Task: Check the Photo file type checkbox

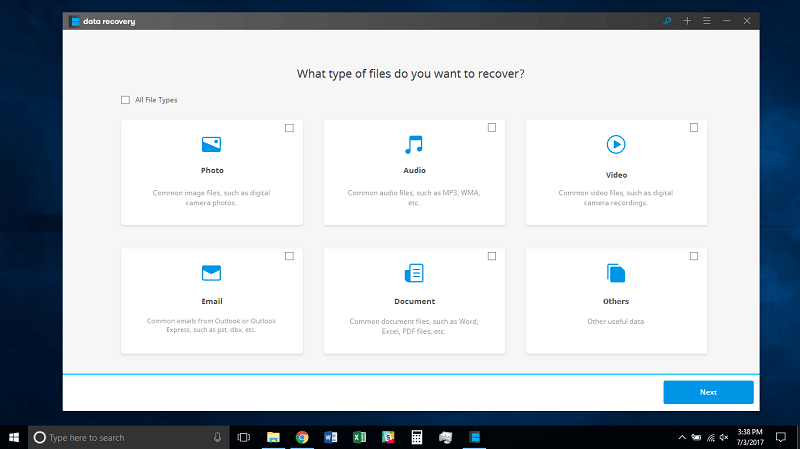Action: point(289,128)
